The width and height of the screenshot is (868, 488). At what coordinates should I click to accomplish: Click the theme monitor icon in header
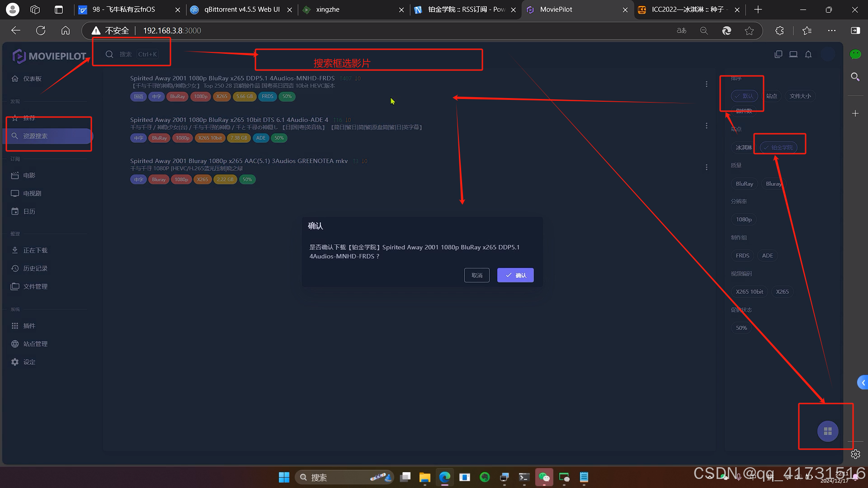click(793, 55)
